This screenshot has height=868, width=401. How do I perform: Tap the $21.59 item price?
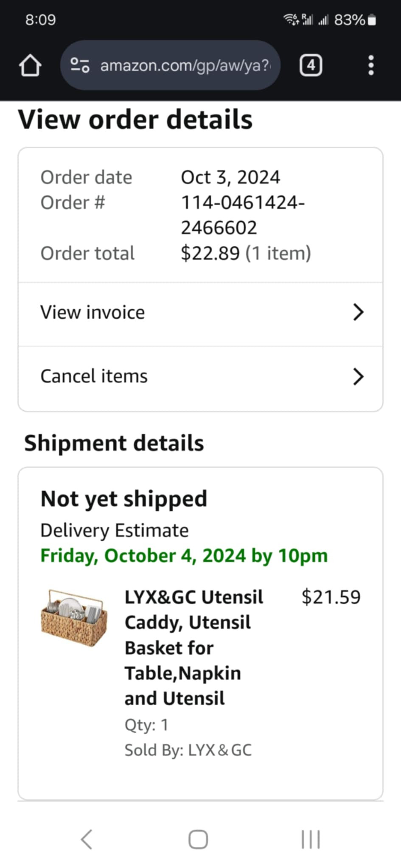[331, 597]
